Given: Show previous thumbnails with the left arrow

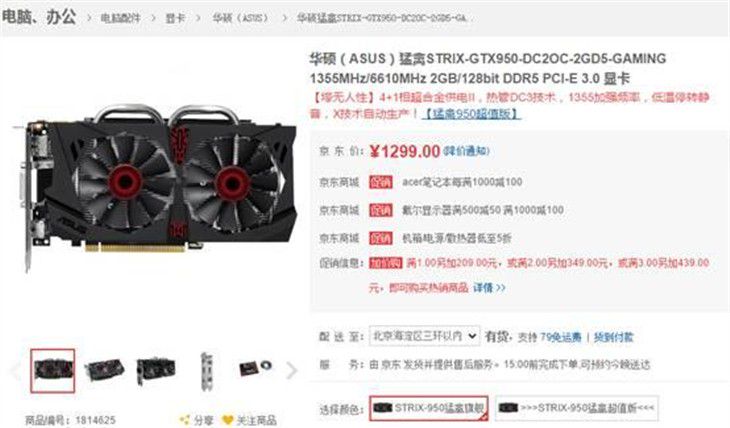Looking at the screenshot, I should pyautogui.click(x=15, y=370).
